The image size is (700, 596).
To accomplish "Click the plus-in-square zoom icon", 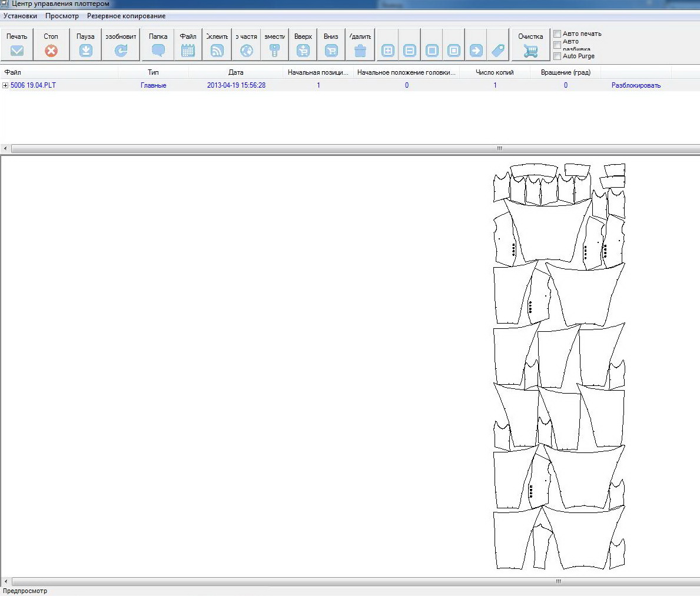I will tap(388, 51).
